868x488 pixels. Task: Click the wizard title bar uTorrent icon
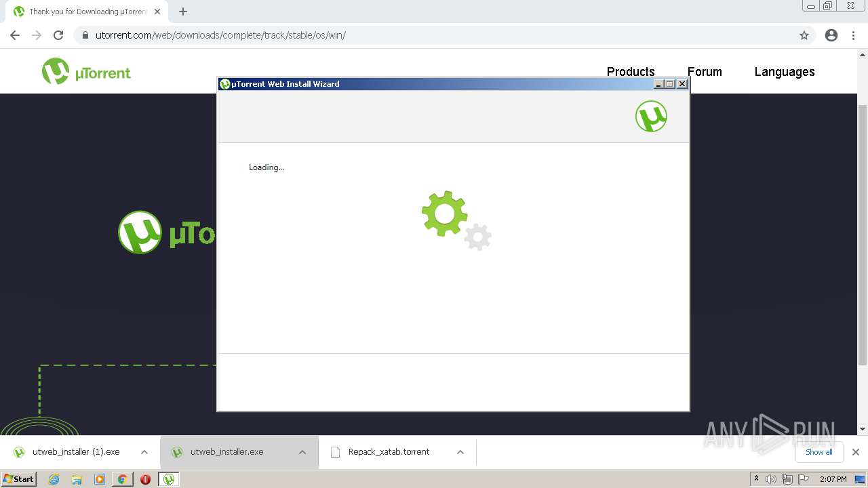225,84
